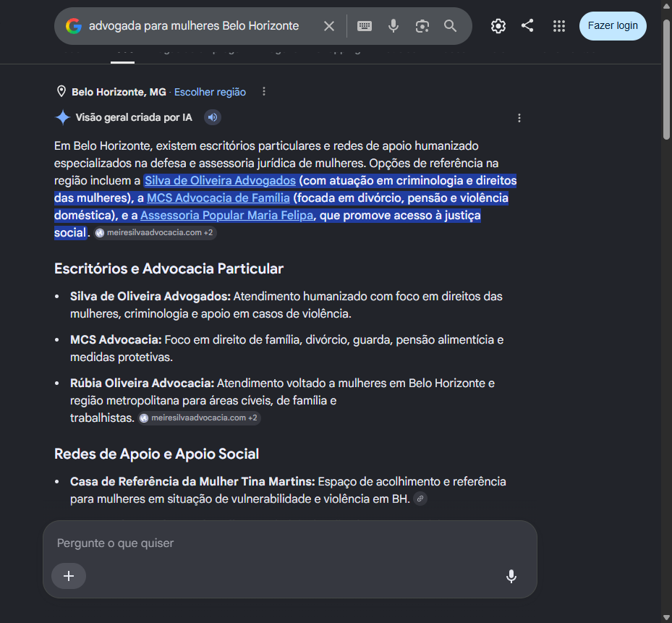The height and width of the screenshot is (623, 672).
Task: Click the Fazer login button
Action: click(x=613, y=26)
